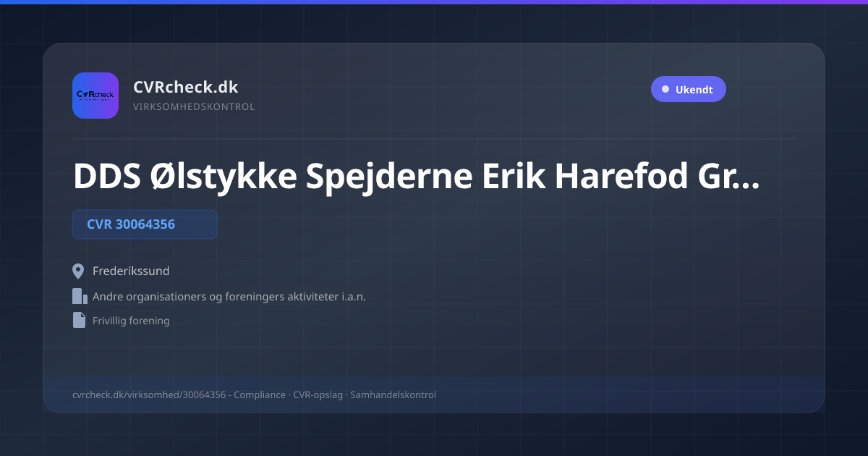The width and height of the screenshot is (868, 456).
Task: Click the location pin icon beside Frederikssund
Action: tap(79, 271)
